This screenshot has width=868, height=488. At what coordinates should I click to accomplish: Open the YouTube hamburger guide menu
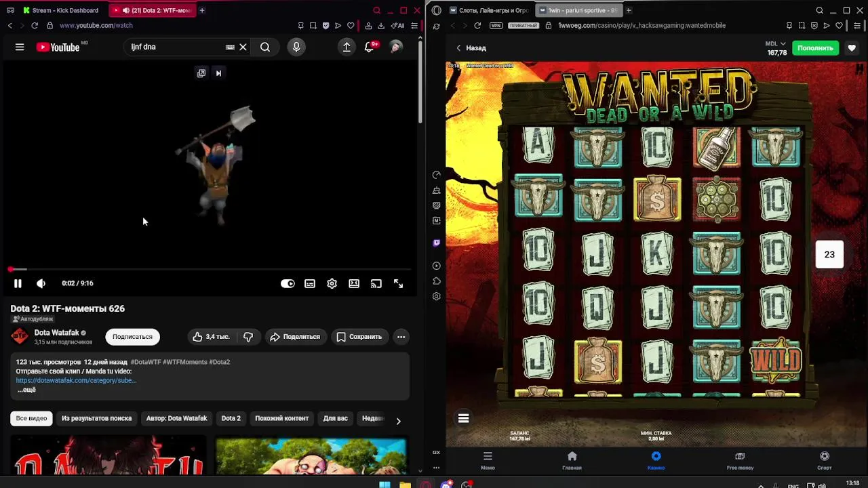click(20, 47)
